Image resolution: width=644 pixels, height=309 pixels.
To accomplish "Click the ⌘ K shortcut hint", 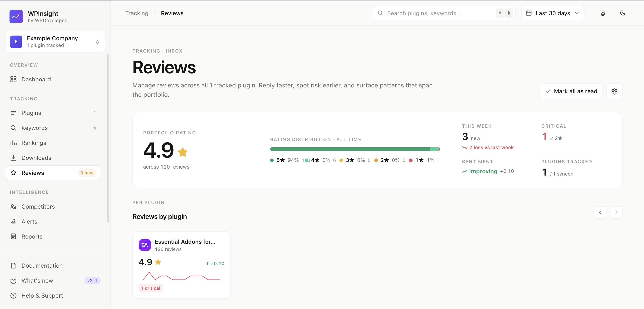I will point(504,13).
